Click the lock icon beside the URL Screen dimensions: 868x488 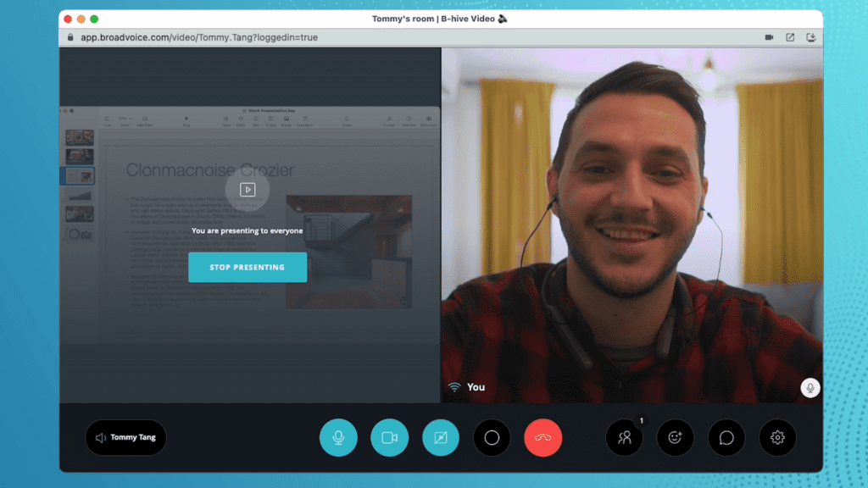click(71, 37)
